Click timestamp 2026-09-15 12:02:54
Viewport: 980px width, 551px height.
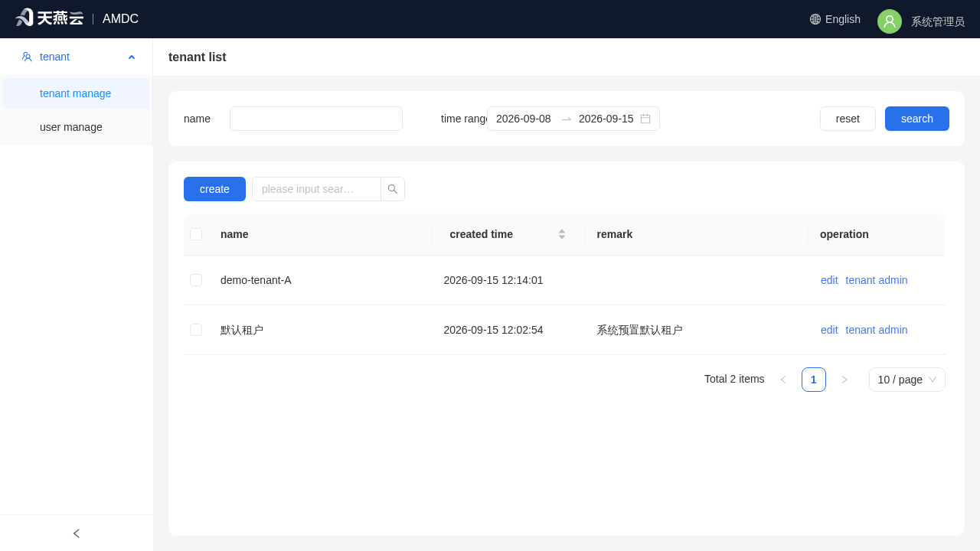(493, 330)
